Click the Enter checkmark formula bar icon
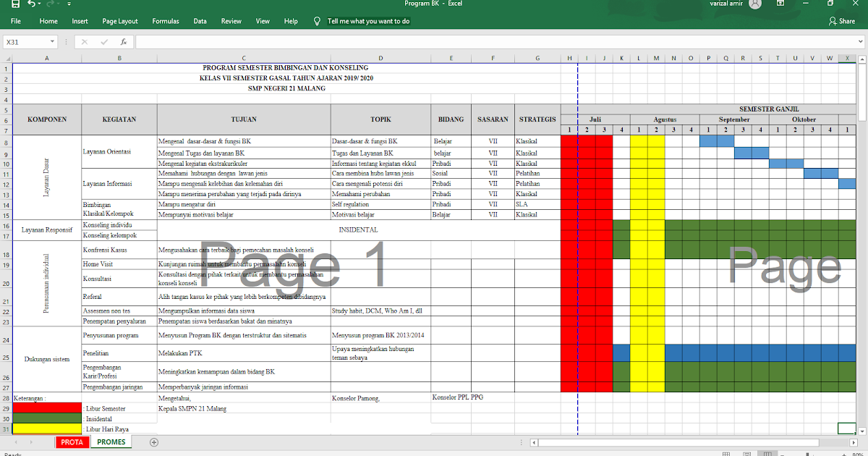Screen dimensions: 868x456 point(105,42)
